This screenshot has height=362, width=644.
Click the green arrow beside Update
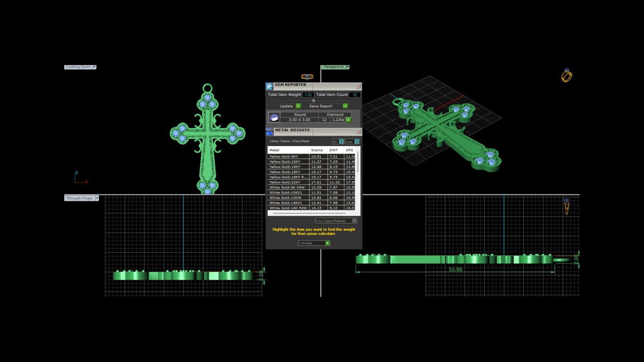(x=298, y=106)
